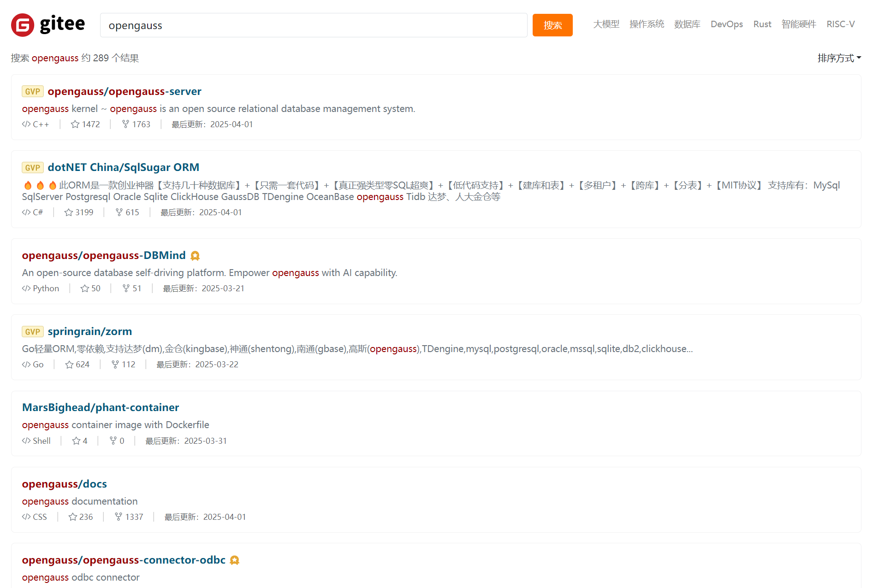The width and height of the screenshot is (873, 588).
Task: Open opengauss/opengauss-DBMind repository
Action: click(x=104, y=255)
